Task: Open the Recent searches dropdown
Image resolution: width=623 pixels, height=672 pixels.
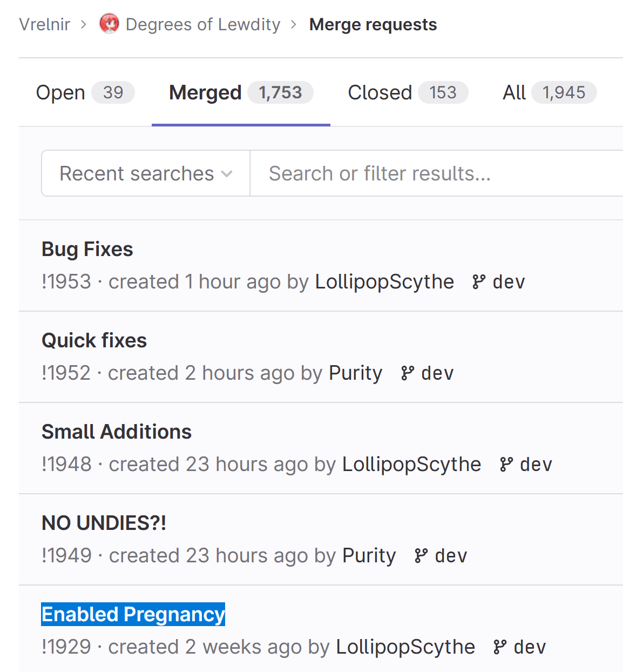Action: click(x=146, y=173)
